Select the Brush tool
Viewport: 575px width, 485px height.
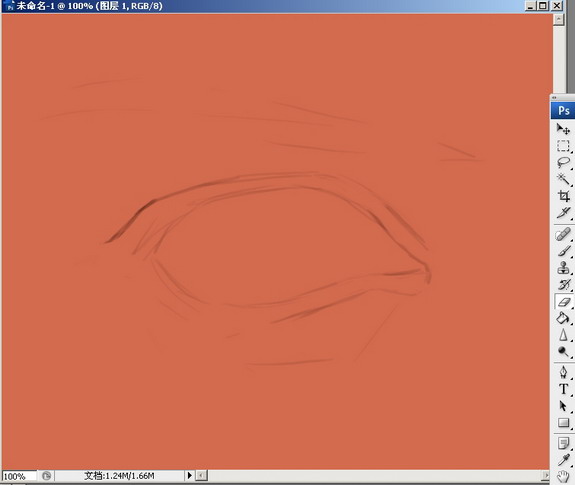pyautogui.click(x=563, y=251)
